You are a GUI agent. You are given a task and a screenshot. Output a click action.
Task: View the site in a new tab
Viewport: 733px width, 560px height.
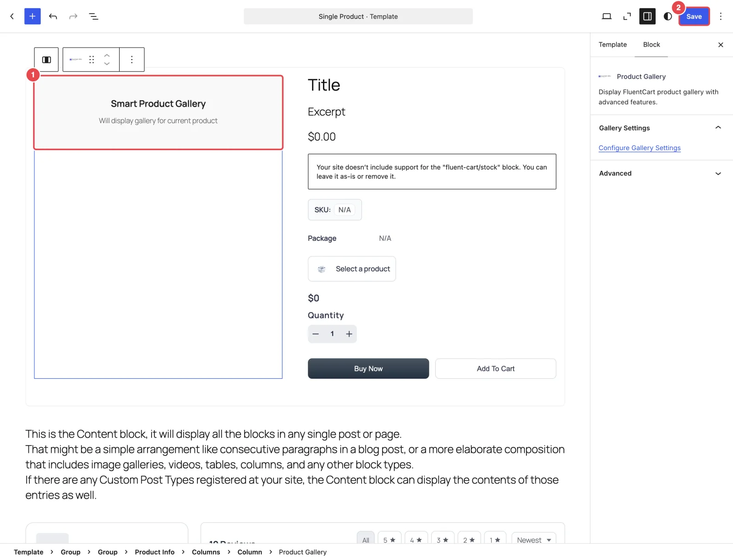[x=627, y=16]
